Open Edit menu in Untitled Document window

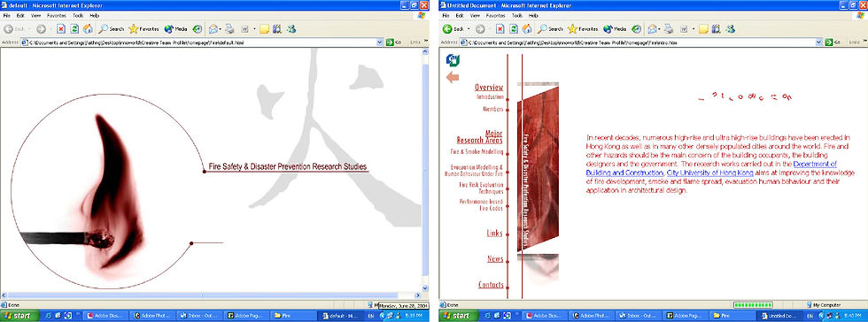tap(460, 16)
